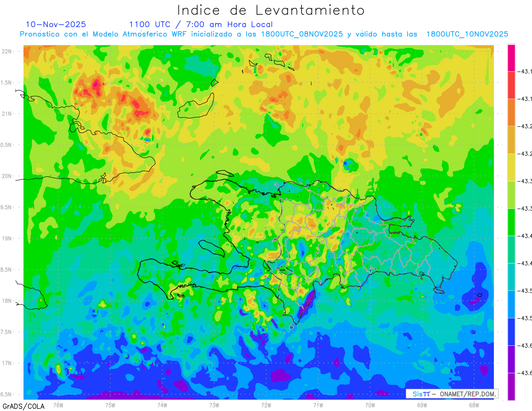Screen dimensions: 532x411
Task: Select the bright yellow swatch in the legend
Action: click(x=511, y=167)
